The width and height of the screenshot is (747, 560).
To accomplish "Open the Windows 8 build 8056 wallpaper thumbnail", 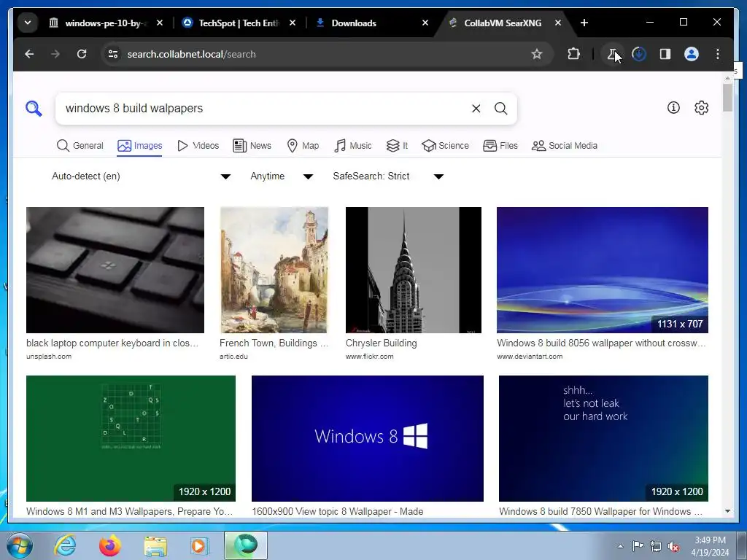I will pos(602,270).
